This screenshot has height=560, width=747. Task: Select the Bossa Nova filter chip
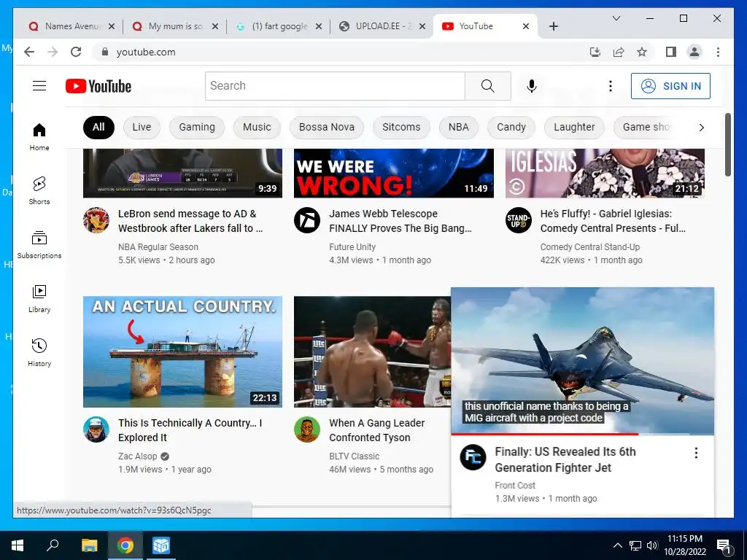click(326, 127)
